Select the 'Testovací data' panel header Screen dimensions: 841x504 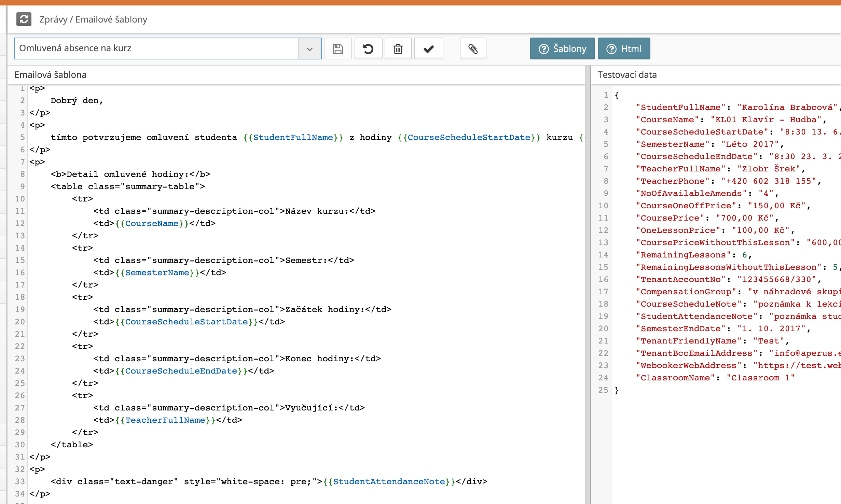(627, 75)
